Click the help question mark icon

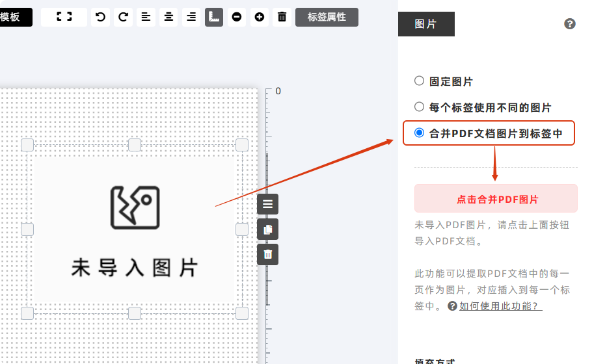(x=570, y=24)
